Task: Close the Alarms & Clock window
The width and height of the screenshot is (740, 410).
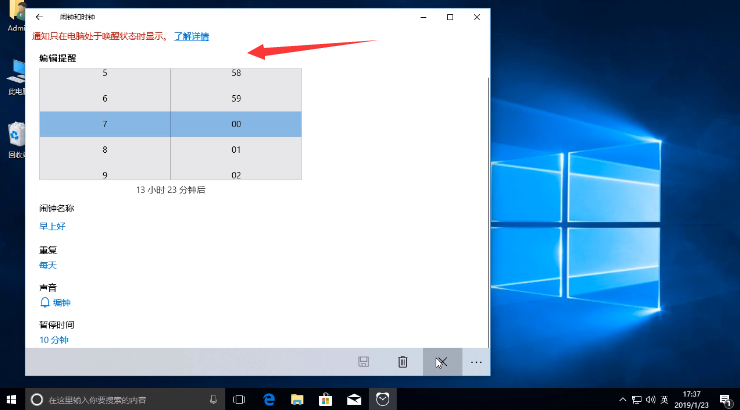Action: [x=477, y=17]
